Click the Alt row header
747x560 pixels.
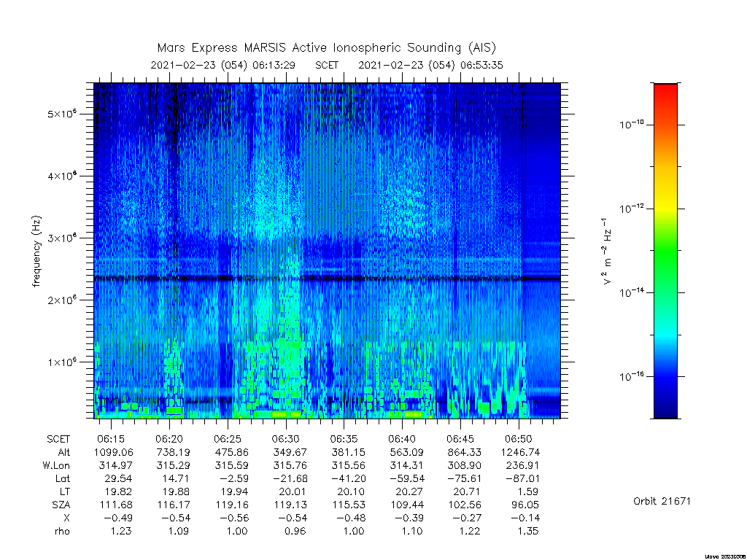tap(64, 452)
